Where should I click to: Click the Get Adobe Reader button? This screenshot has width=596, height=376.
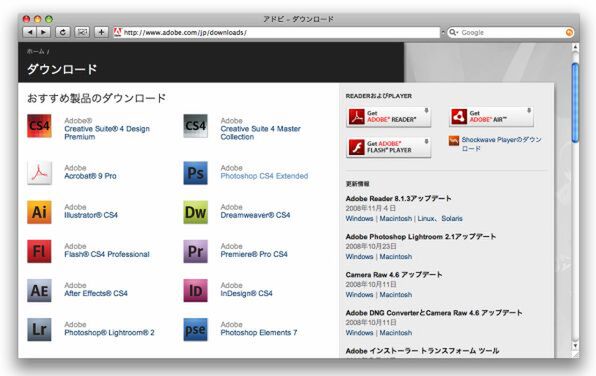(388, 117)
